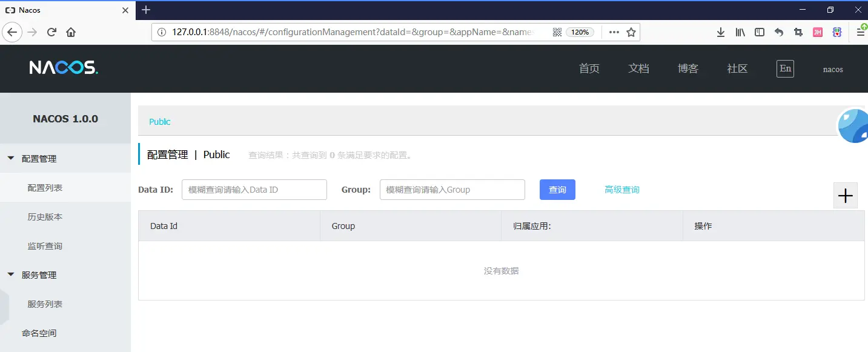This screenshot has height=352, width=868.
Task: Toggle the sidebar view icon
Action: [760, 32]
